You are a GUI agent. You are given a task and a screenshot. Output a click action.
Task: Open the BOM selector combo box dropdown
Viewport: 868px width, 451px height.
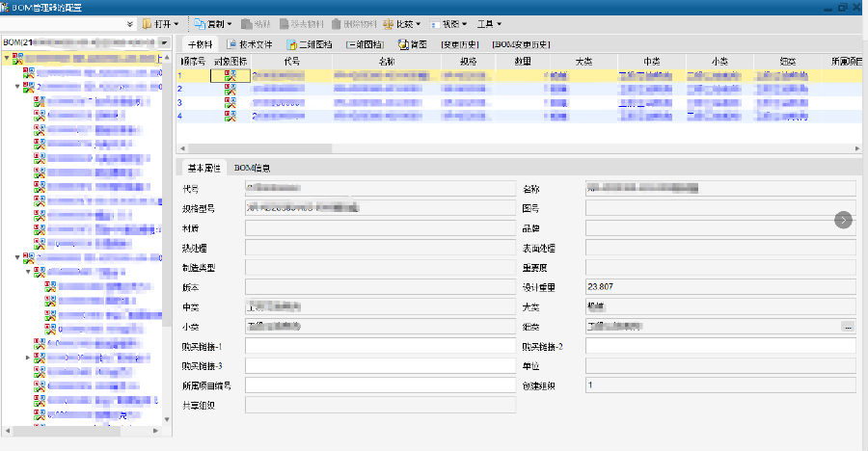(165, 44)
